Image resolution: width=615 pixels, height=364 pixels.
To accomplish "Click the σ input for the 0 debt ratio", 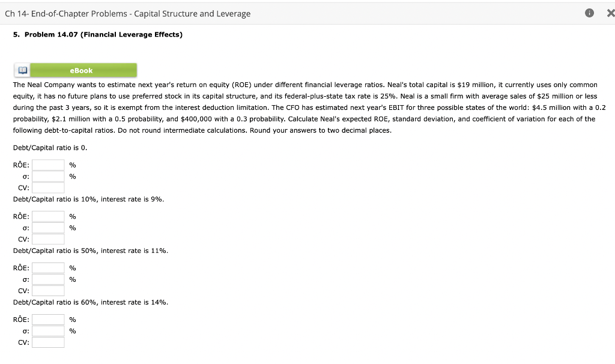I will (x=48, y=176).
